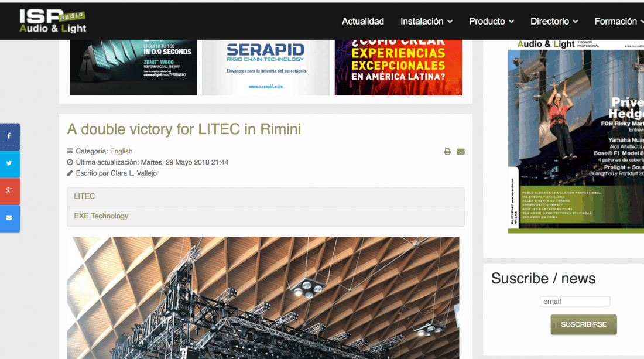Click the SUSCRIBIRSE button
This screenshot has width=644, height=359.
click(x=583, y=324)
